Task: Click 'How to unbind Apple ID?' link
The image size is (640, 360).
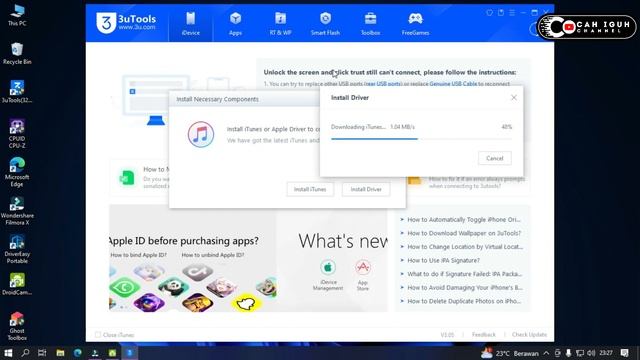Action: [213, 255]
